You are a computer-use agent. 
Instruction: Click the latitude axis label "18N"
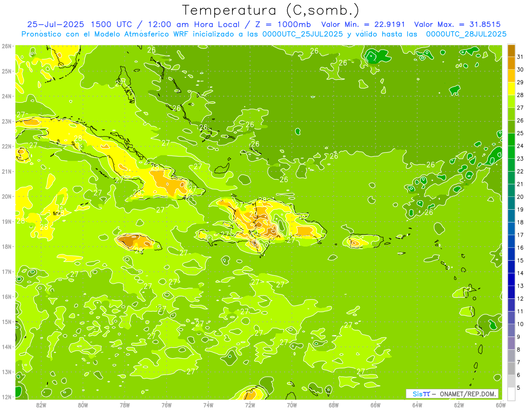point(7,247)
